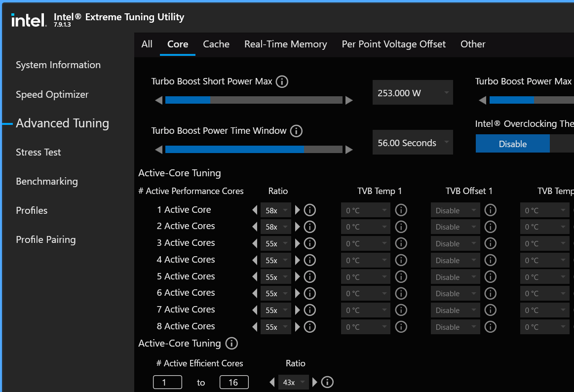574x392 pixels.
Task: Go to the Stress Test section
Action: point(38,152)
